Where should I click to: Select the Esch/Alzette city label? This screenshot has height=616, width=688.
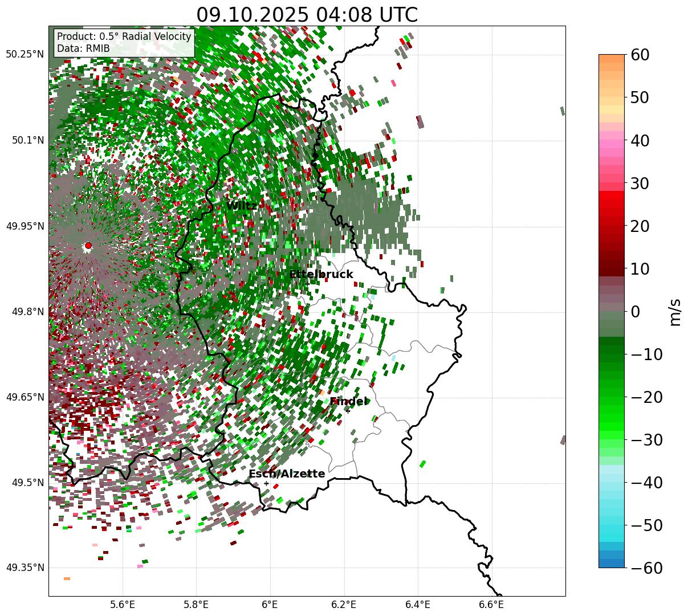(x=287, y=474)
